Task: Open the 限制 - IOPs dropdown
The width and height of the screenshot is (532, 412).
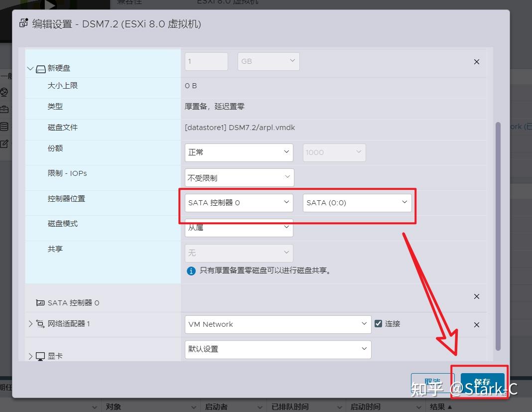Action: tap(239, 177)
